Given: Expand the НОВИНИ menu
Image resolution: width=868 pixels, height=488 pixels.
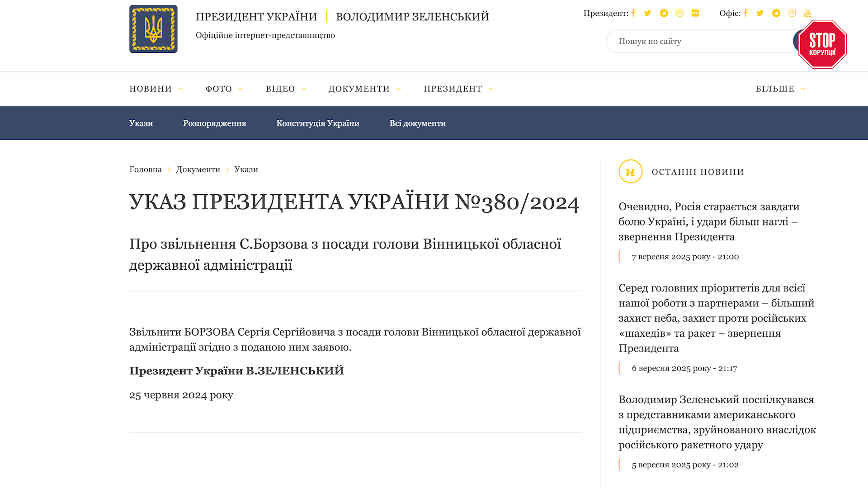Looking at the screenshot, I should coord(156,89).
